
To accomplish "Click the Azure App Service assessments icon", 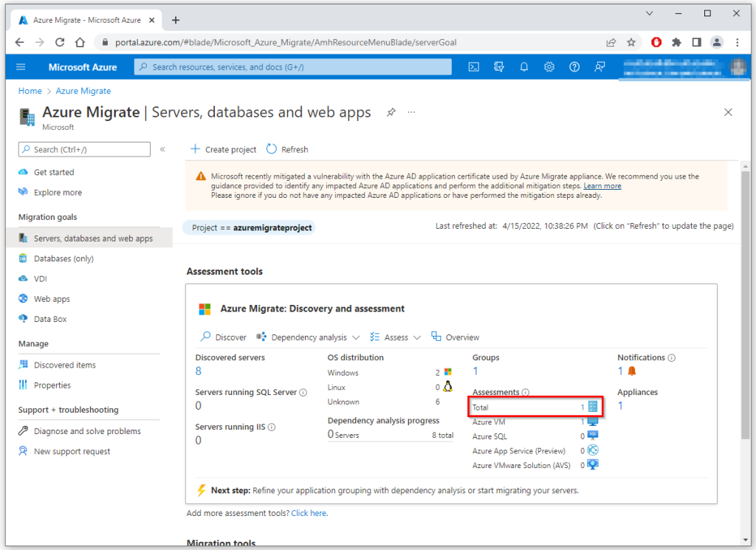I will pyautogui.click(x=593, y=450).
